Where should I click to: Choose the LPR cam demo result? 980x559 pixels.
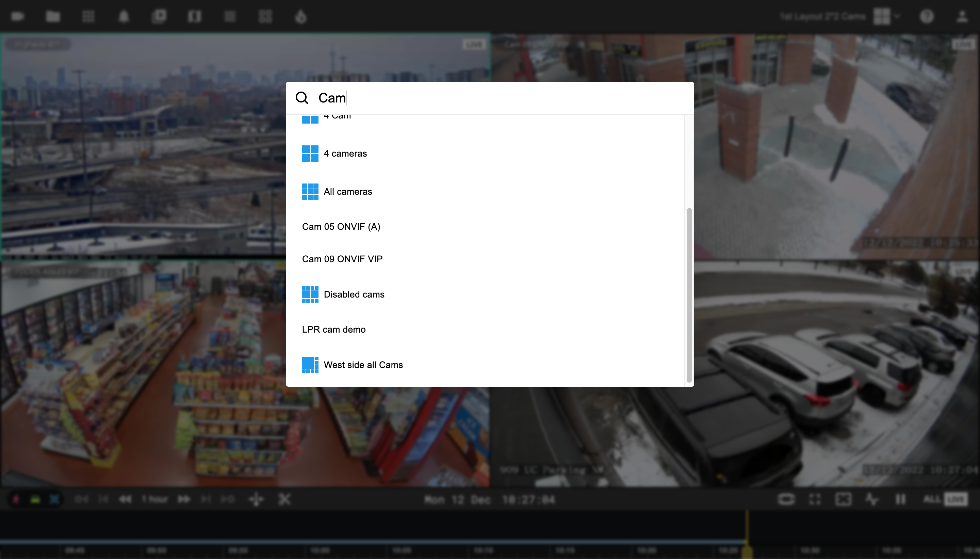333,330
